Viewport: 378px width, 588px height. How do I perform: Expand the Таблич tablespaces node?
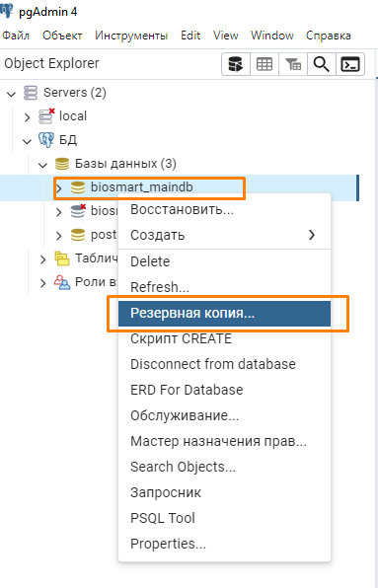click(43, 259)
